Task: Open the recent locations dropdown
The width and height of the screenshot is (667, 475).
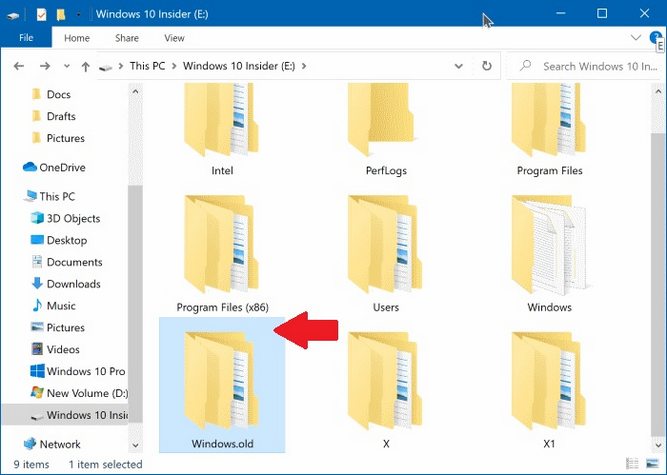Action: click(67, 66)
